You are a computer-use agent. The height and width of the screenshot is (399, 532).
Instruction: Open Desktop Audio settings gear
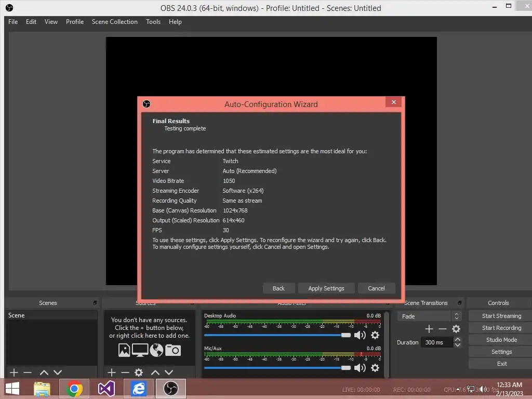click(375, 335)
